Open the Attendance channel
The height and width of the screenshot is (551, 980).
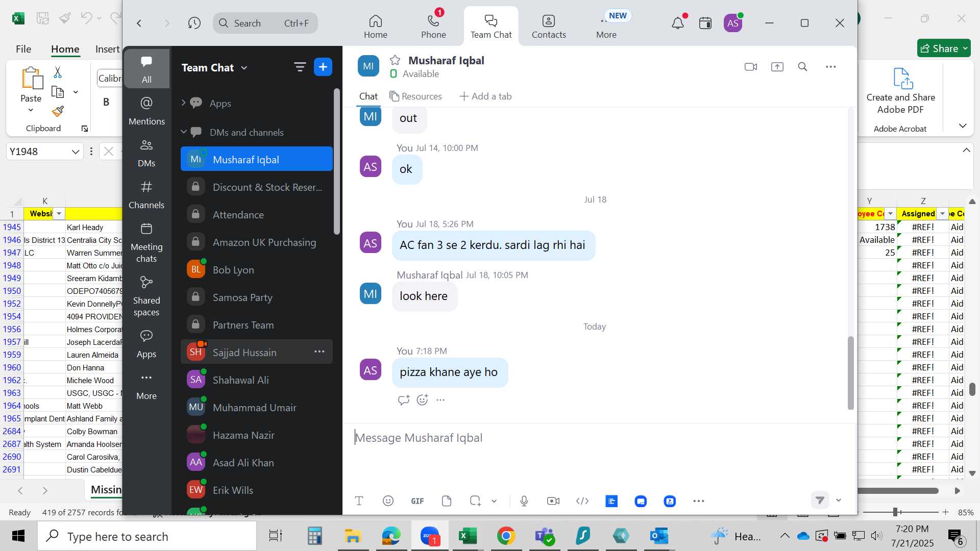pos(257,214)
